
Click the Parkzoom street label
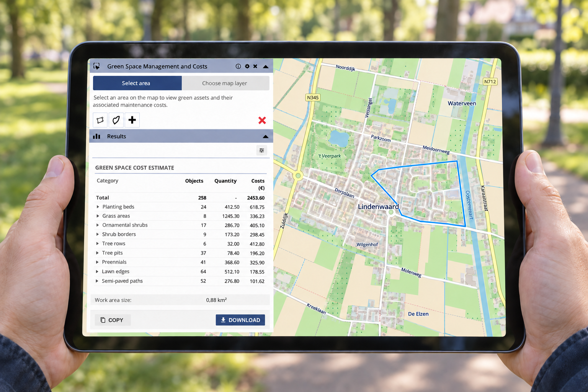pyautogui.click(x=381, y=138)
